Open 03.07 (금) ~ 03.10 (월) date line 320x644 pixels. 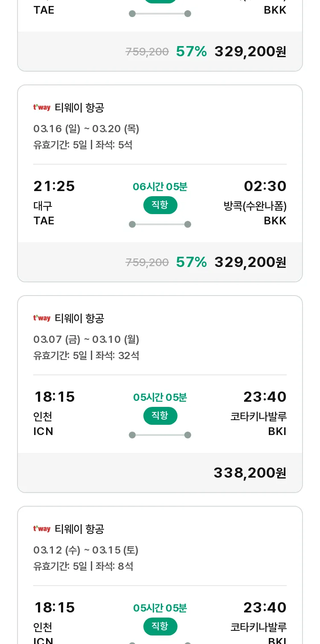click(86, 339)
